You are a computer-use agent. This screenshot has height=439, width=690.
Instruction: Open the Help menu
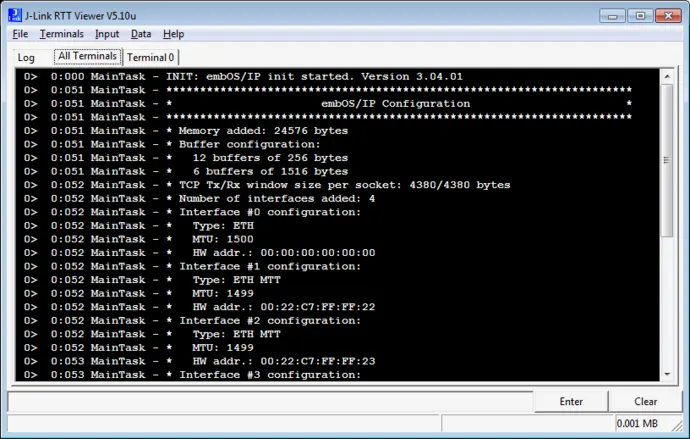173,34
